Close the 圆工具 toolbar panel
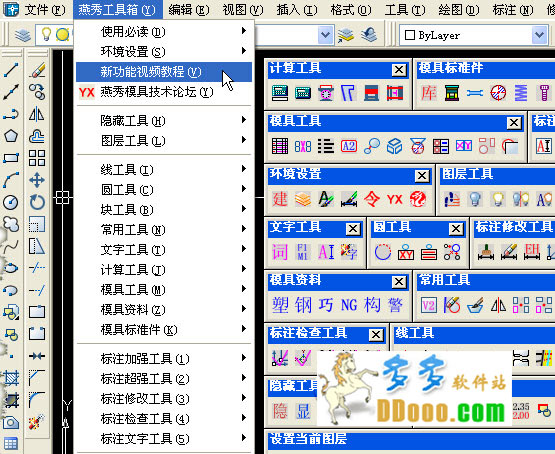The width and height of the screenshot is (555, 454). 456,229
